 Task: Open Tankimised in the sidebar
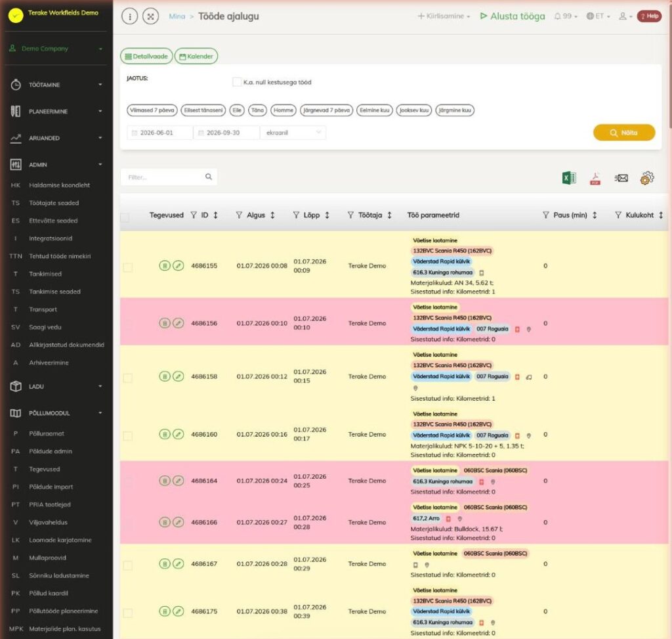pos(45,274)
